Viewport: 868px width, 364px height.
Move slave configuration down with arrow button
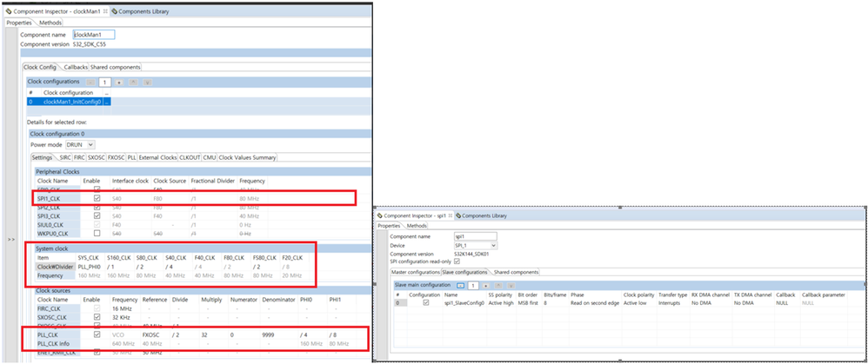(x=512, y=286)
